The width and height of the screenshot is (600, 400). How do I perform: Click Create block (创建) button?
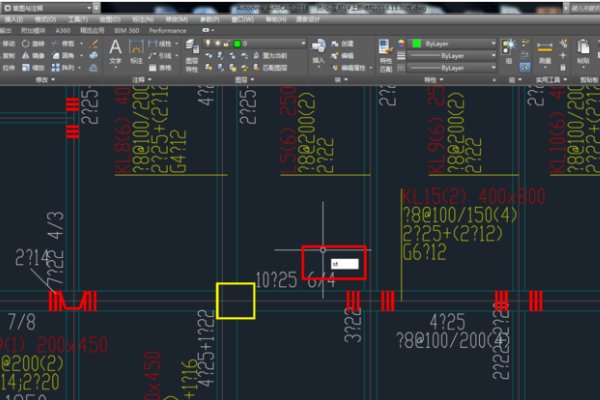click(x=343, y=44)
